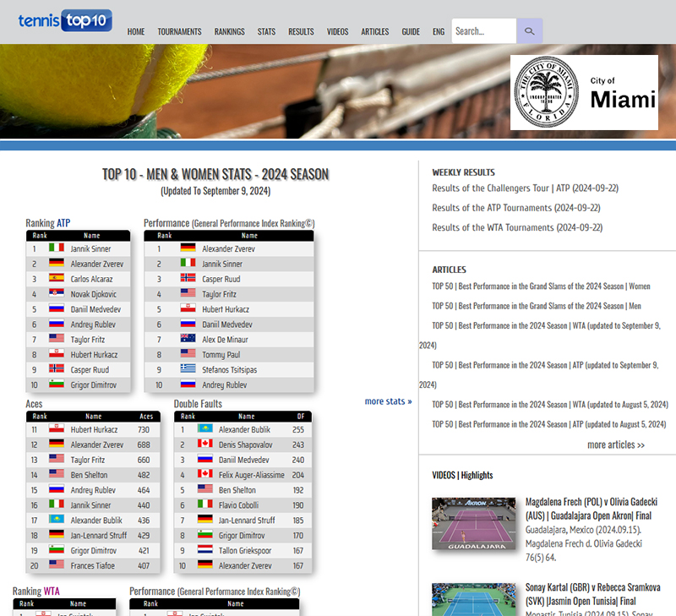The width and height of the screenshot is (676, 616).
Task: Open Results of the ATP Tournaments link
Action: tap(516, 208)
